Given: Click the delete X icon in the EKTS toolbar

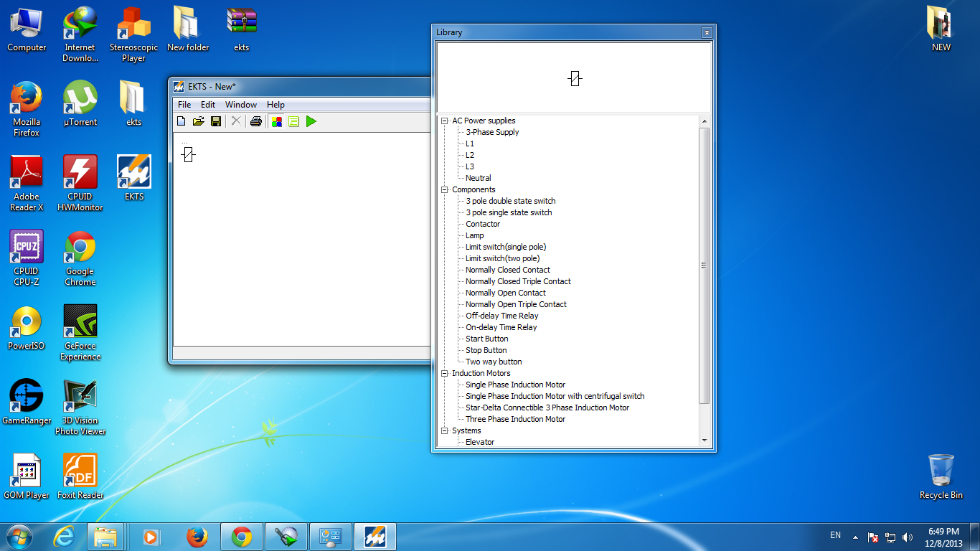Looking at the screenshot, I should click(x=235, y=121).
